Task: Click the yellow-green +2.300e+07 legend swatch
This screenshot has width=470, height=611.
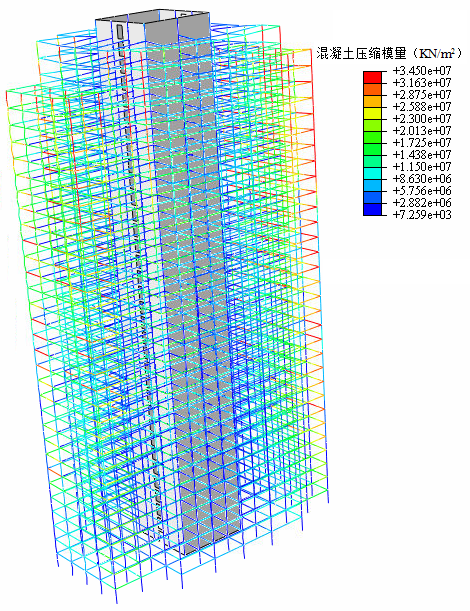Action: 372,125
